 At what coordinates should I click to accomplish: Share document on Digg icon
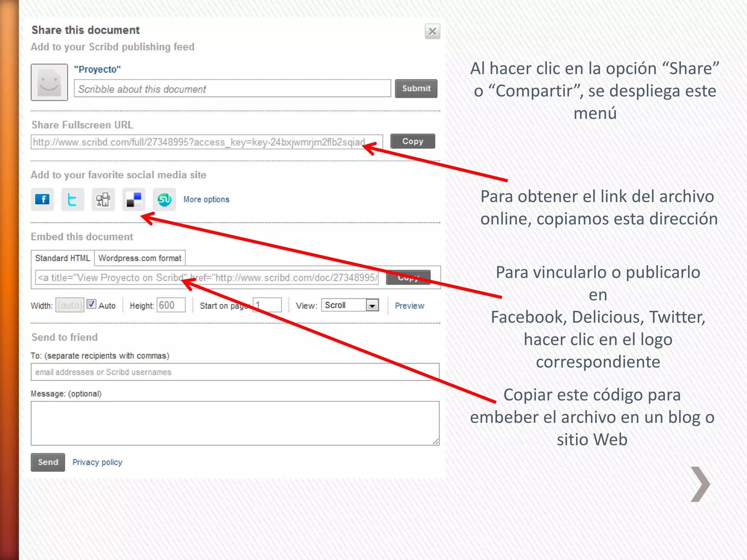tap(103, 199)
